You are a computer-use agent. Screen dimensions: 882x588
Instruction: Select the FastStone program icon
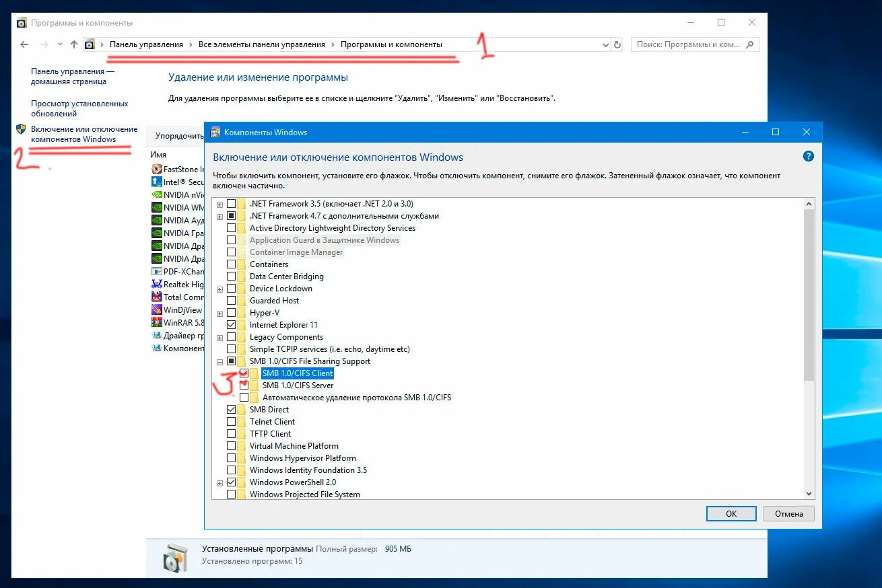click(x=157, y=170)
